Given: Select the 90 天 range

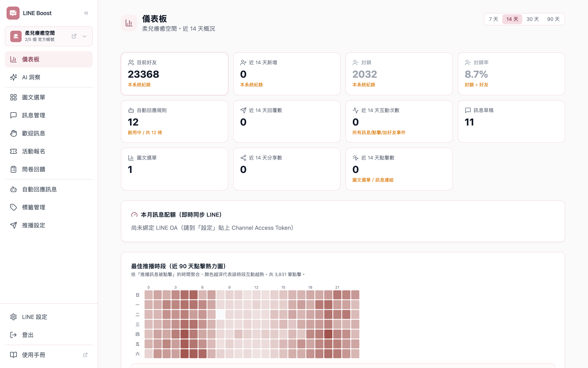Looking at the screenshot, I should pos(553,19).
